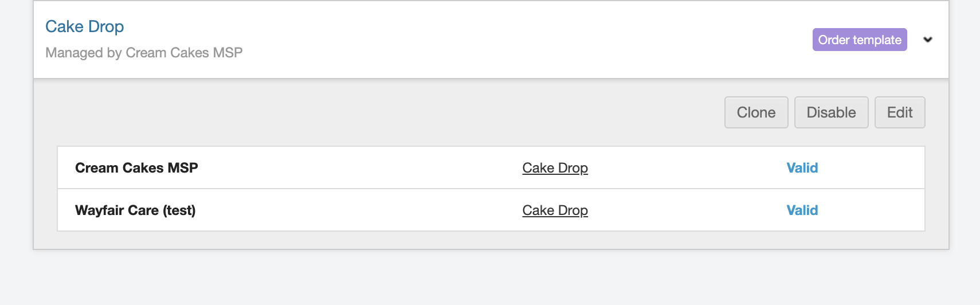Open Cake Drop link in Cream Cakes MSP row

[x=555, y=168]
